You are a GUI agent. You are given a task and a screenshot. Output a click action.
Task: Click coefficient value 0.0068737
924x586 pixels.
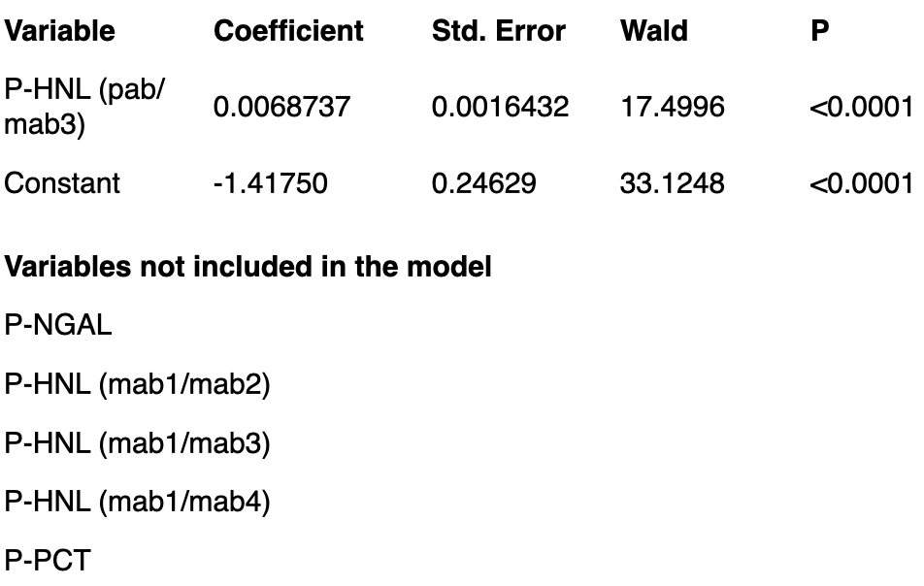tap(281, 107)
